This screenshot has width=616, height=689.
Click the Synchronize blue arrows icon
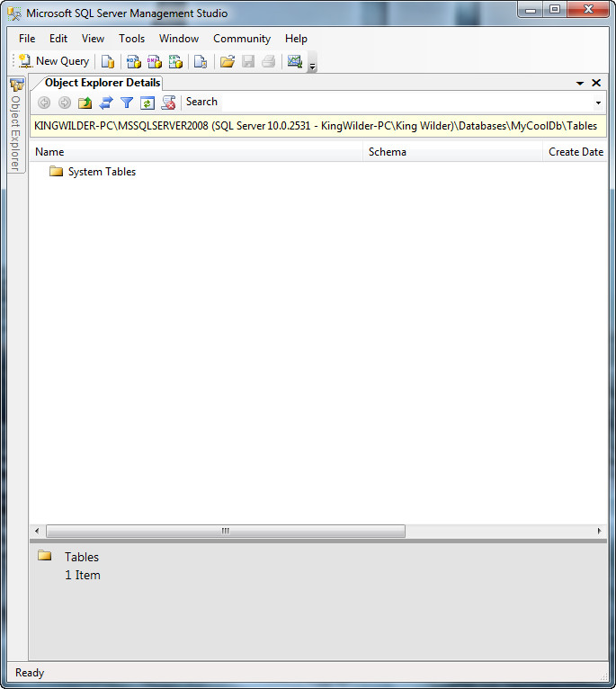[x=106, y=103]
